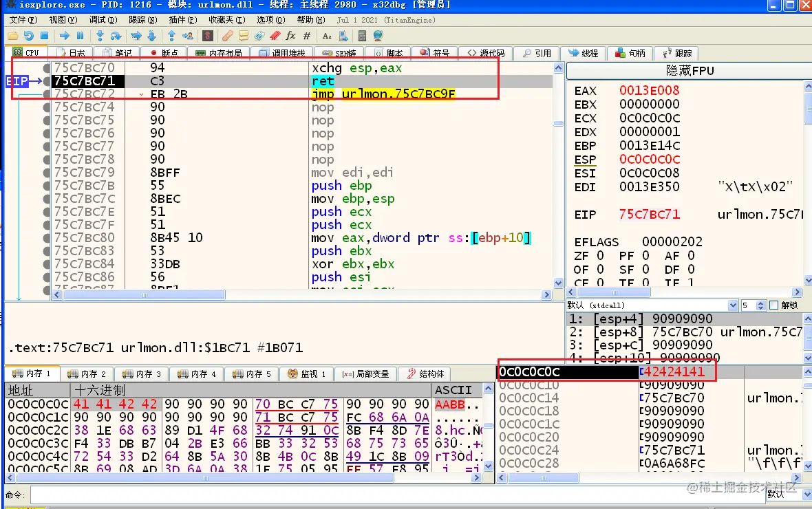Click the argument count stepper arrows
This screenshot has width=812, height=509.
coord(760,305)
